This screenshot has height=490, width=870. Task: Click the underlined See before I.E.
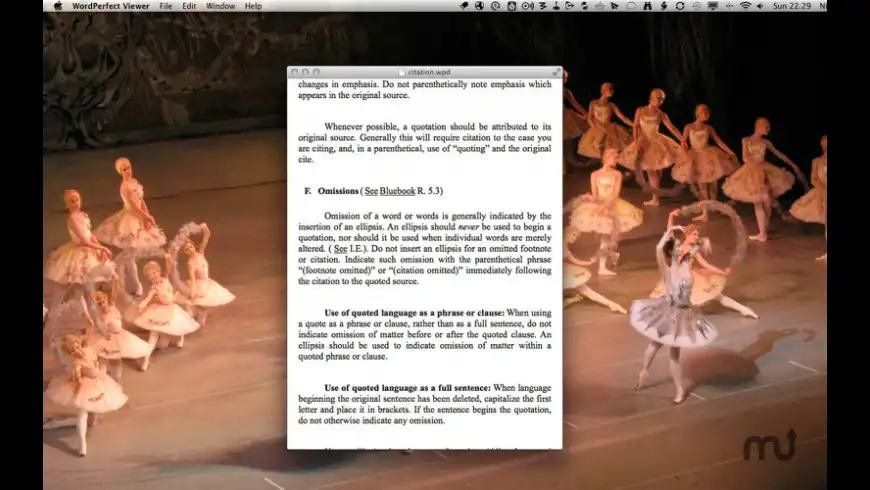pyautogui.click(x=341, y=249)
